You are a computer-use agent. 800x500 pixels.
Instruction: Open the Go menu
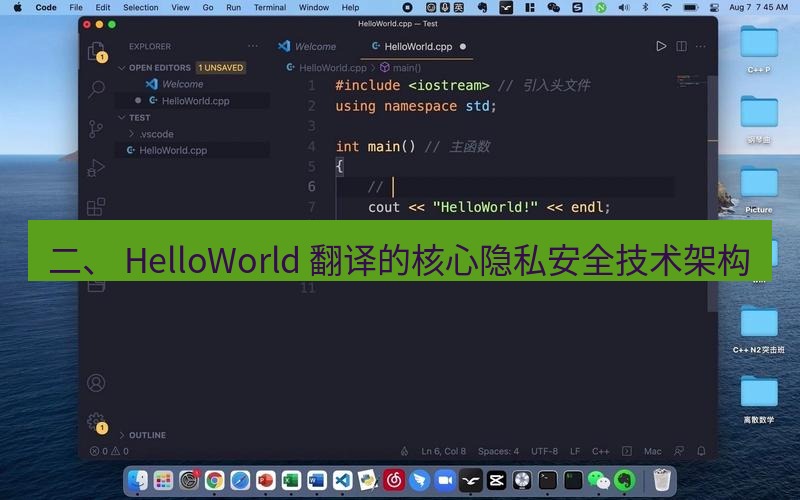click(x=208, y=8)
